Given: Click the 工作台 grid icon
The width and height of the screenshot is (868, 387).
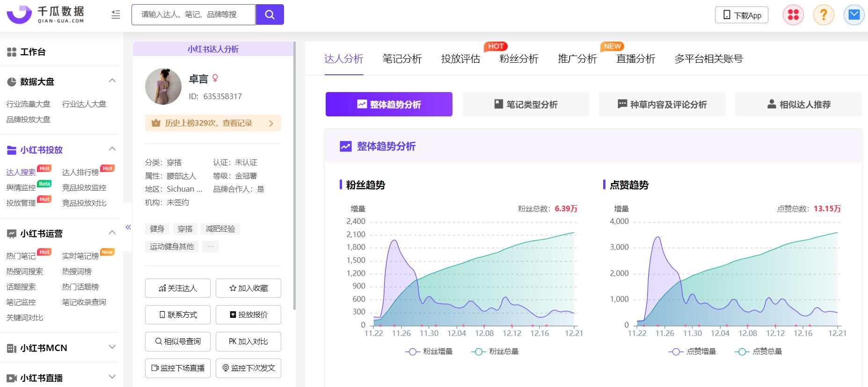Looking at the screenshot, I should click(12, 52).
